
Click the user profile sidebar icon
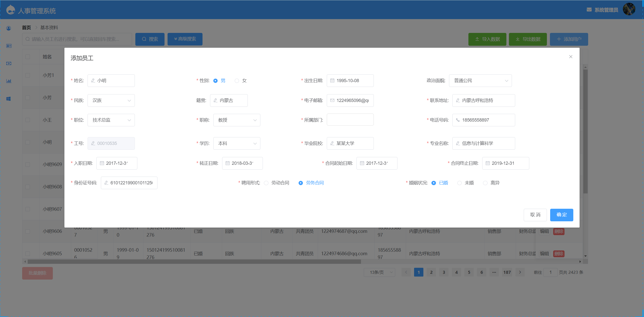point(9,28)
